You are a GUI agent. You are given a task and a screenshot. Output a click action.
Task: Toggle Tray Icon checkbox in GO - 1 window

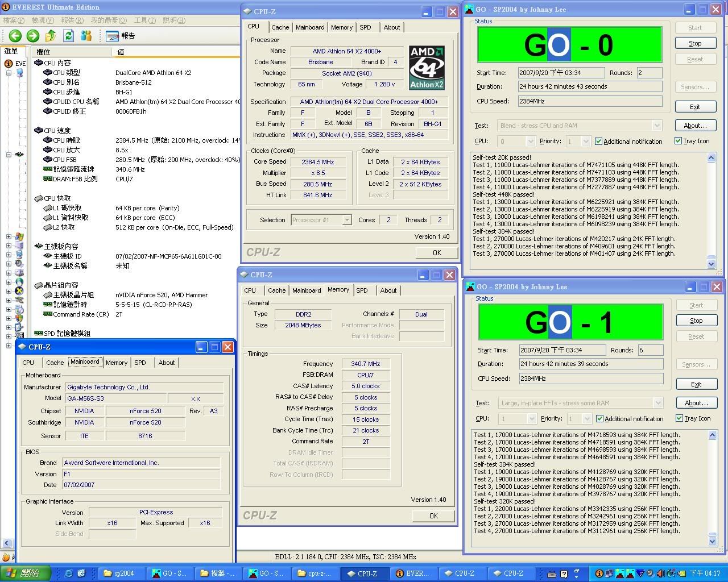coord(679,418)
